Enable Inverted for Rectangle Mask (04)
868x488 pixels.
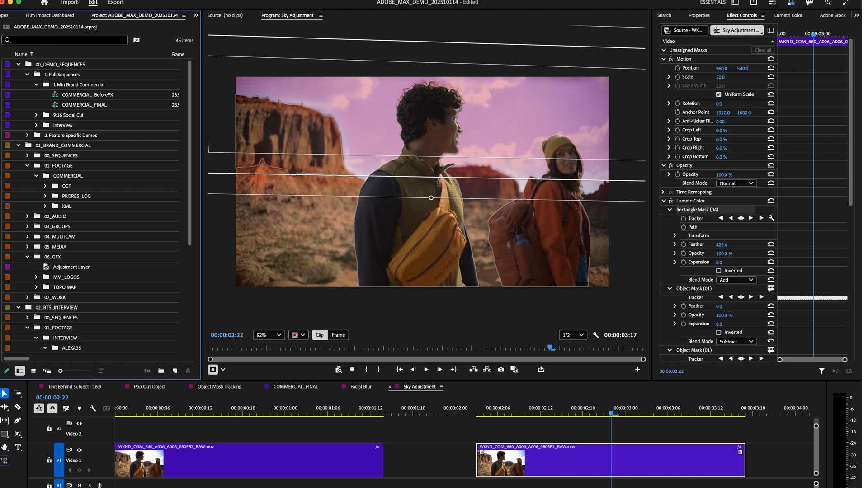click(718, 271)
